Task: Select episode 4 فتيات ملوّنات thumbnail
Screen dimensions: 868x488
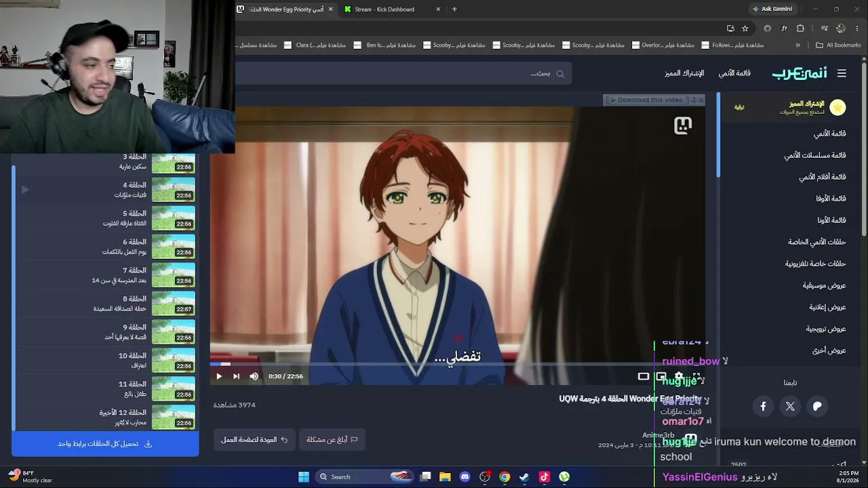Action: [173, 191]
